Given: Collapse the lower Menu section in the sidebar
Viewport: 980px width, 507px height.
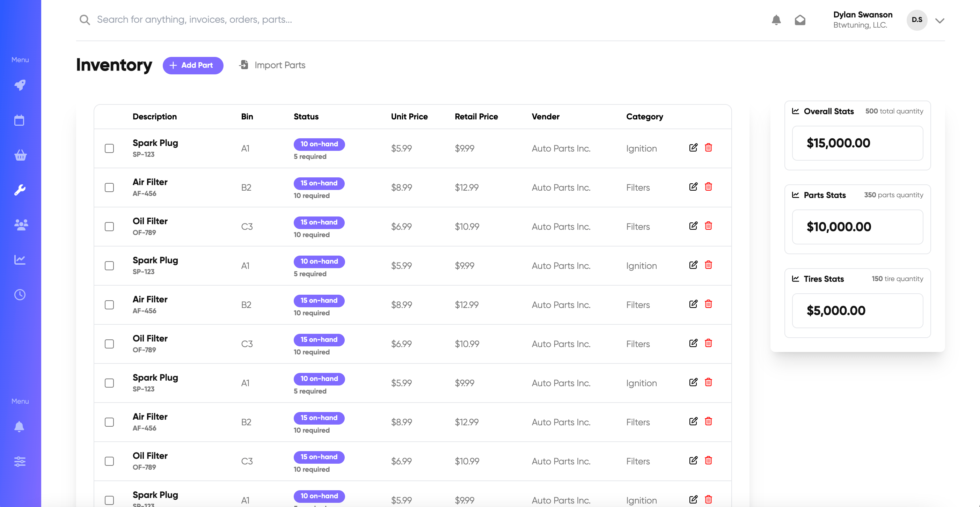Looking at the screenshot, I should point(20,401).
